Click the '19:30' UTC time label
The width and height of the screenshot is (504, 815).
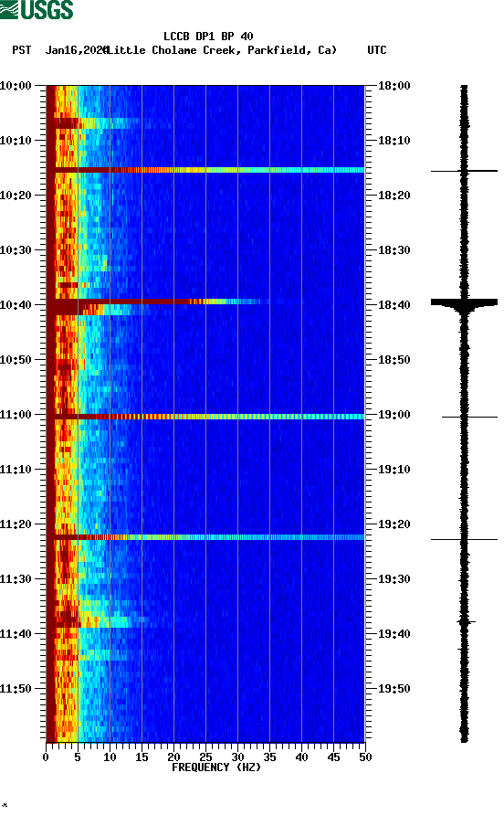tap(394, 579)
